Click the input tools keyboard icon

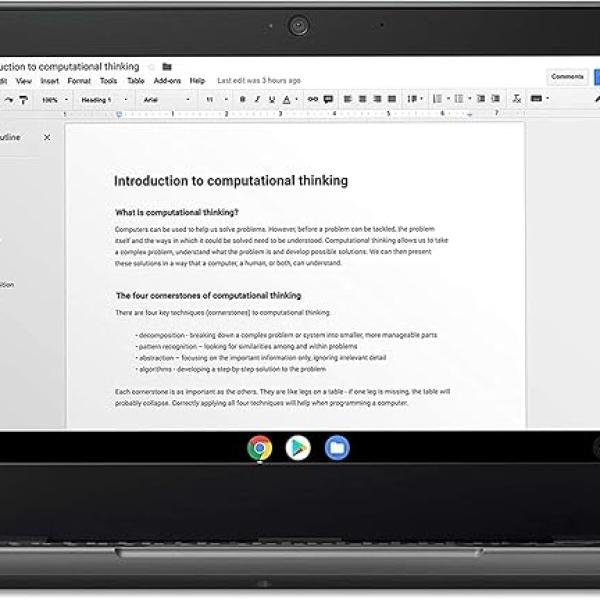(536, 99)
